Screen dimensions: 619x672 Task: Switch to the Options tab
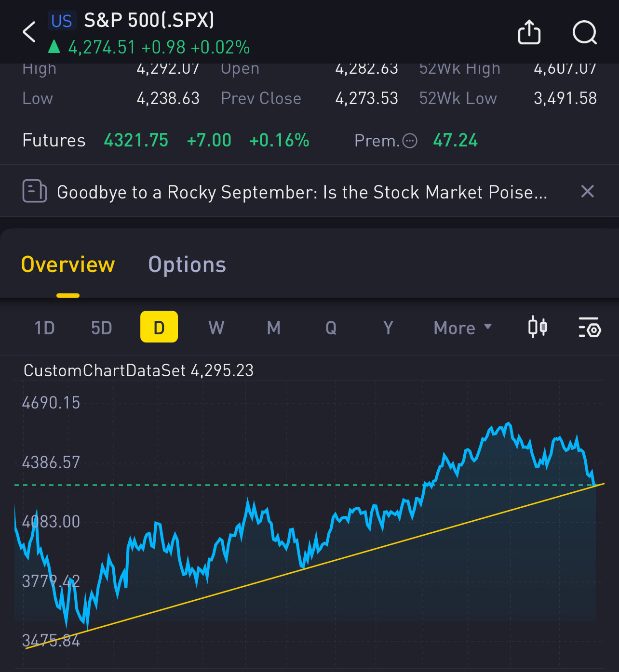click(x=187, y=265)
